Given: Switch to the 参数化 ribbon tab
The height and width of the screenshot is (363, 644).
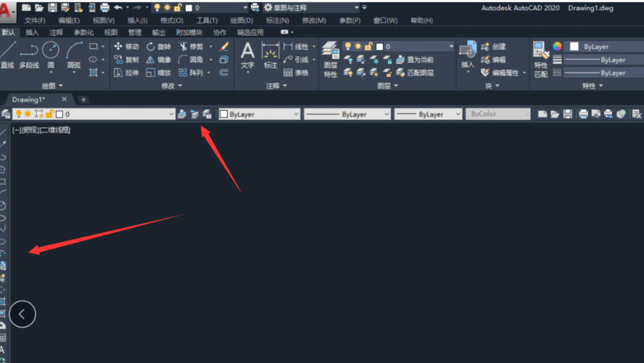Looking at the screenshot, I should (x=83, y=32).
